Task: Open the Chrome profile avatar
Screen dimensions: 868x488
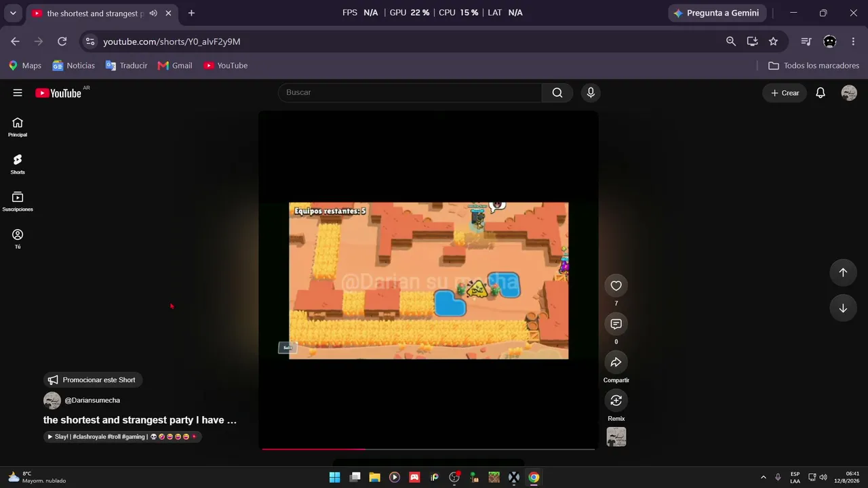Action: click(x=829, y=41)
